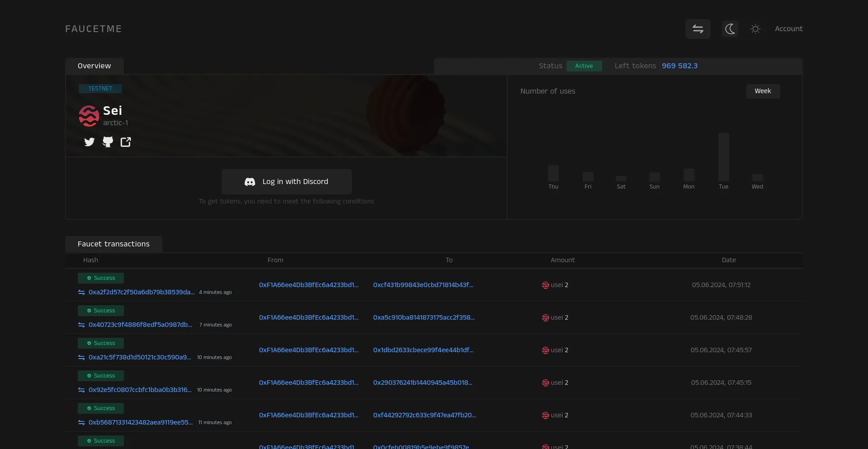Click the Sei network logo
This screenshot has height=449, width=868.
point(89,116)
